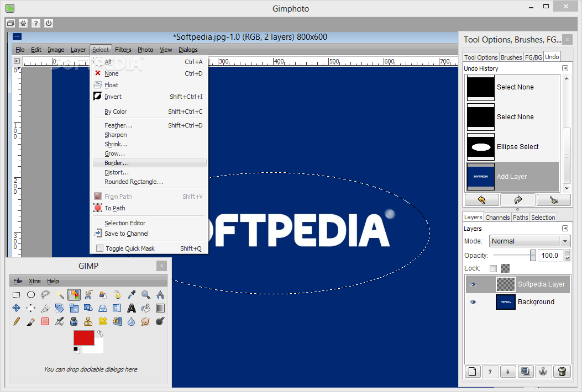Screen dimensions: 582x392
Task: Activate the Select by Color tool
Action: [x=74, y=295]
